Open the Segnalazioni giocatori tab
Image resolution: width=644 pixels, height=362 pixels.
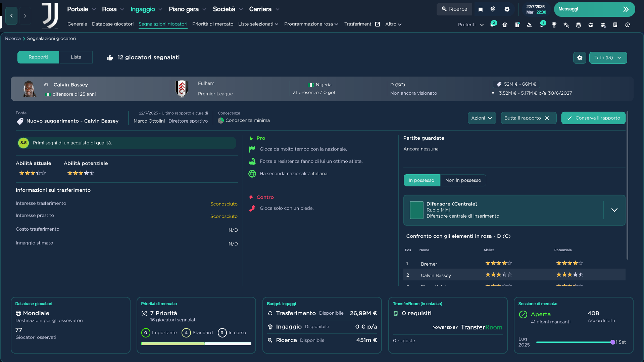[x=163, y=24]
